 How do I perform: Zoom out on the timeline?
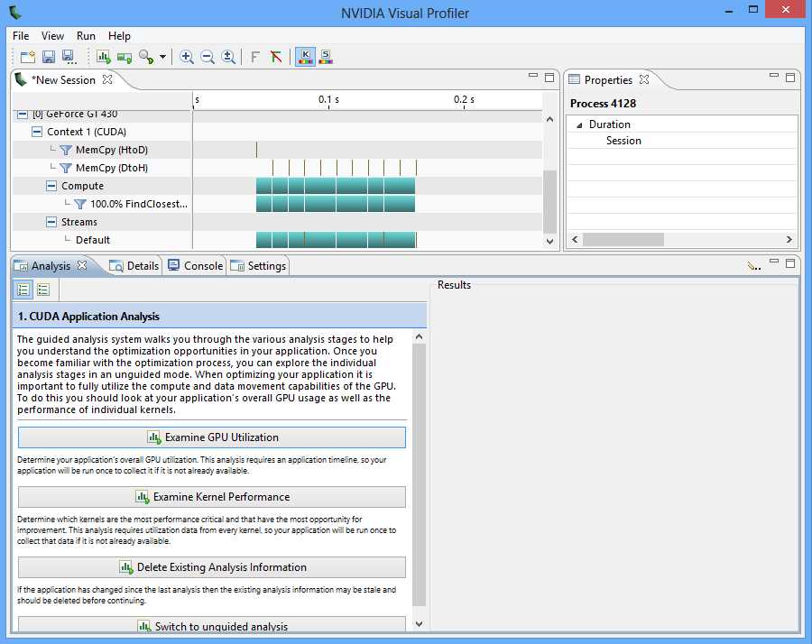[208, 57]
